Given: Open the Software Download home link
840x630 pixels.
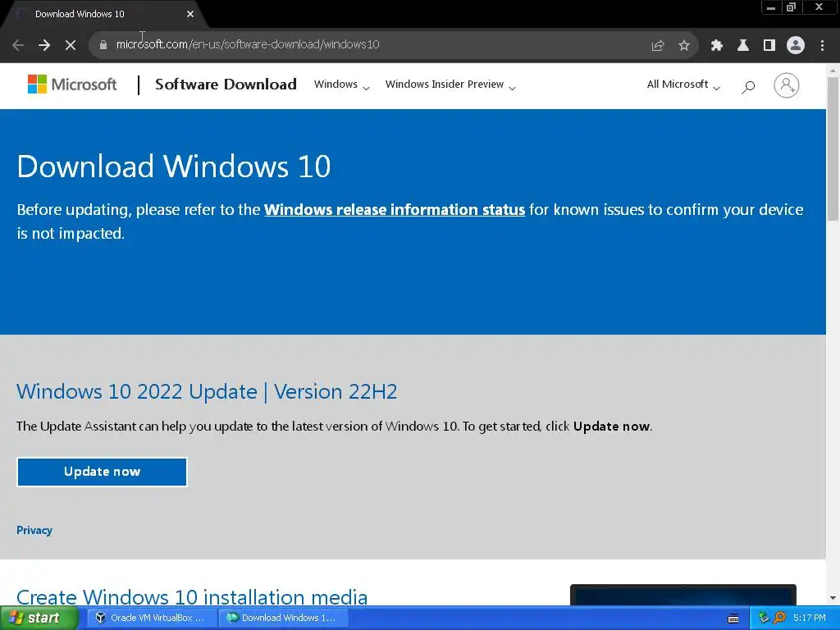Looking at the screenshot, I should [226, 84].
